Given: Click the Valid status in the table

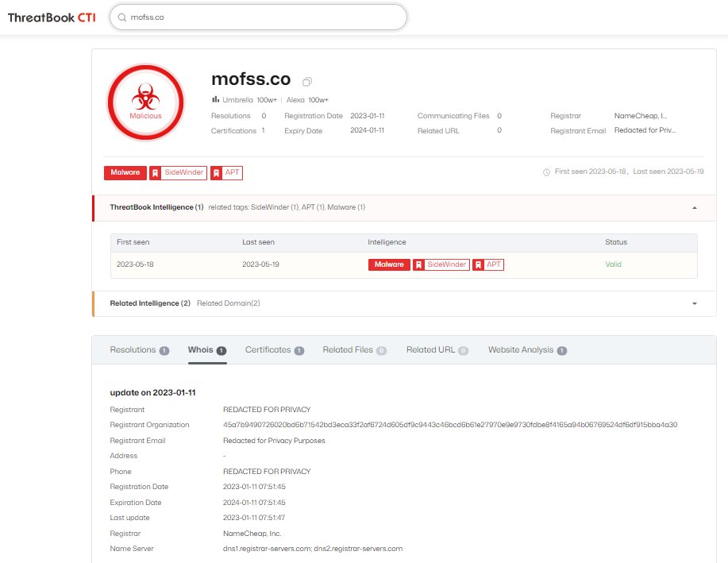Looking at the screenshot, I should coord(613,264).
